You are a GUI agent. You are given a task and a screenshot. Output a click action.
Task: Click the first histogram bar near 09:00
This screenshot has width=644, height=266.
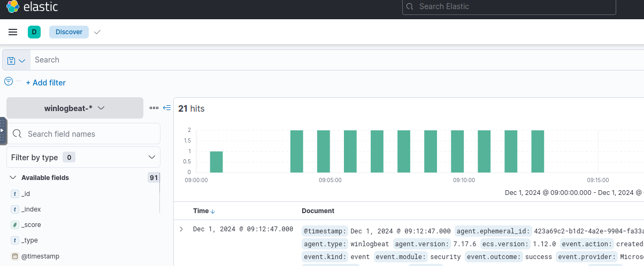click(216, 162)
